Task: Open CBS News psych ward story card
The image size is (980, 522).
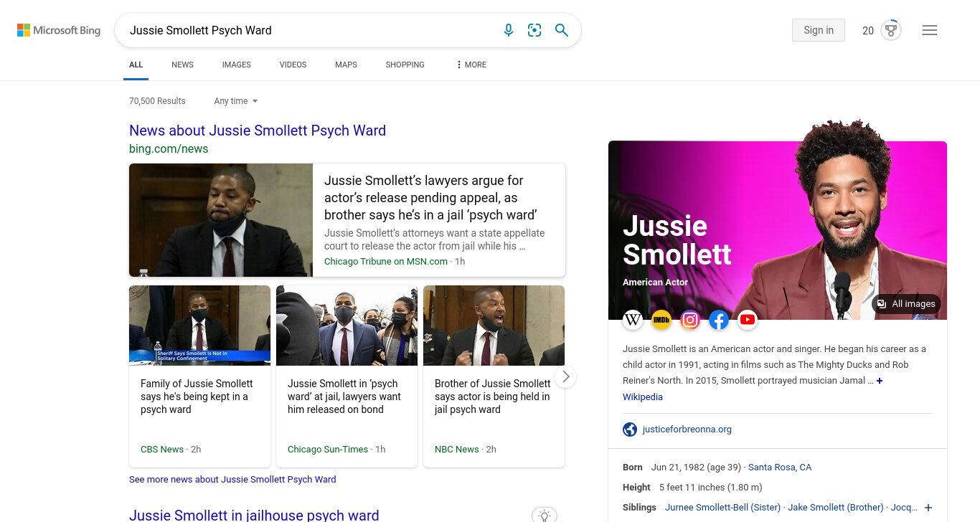Action: (x=199, y=376)
